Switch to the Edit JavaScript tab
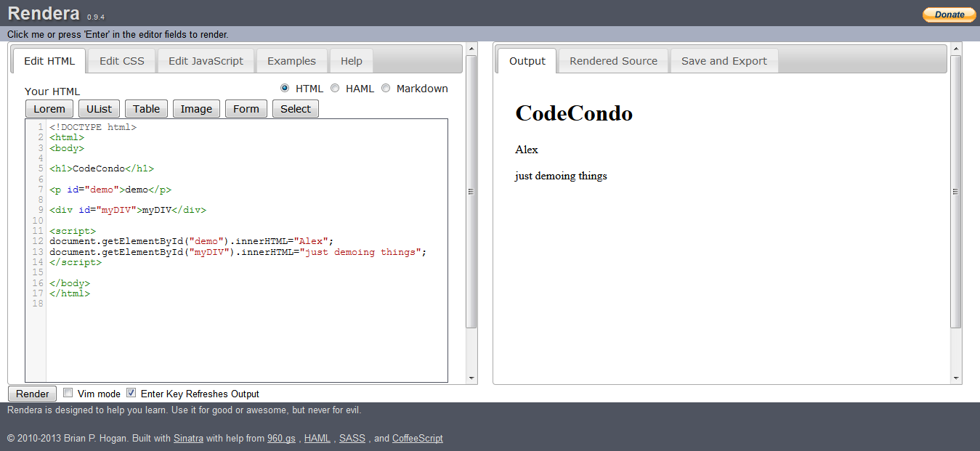 click(x=206, y=61)
